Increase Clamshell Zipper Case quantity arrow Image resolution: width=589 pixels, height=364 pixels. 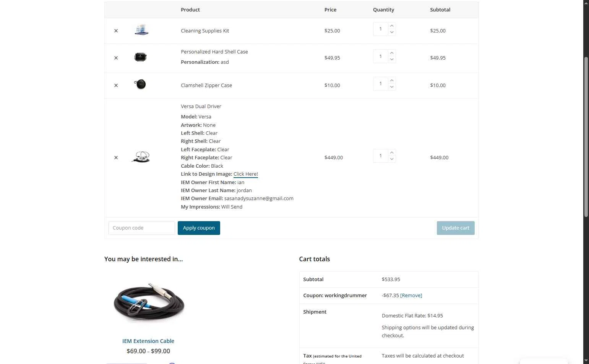point(392,81)
